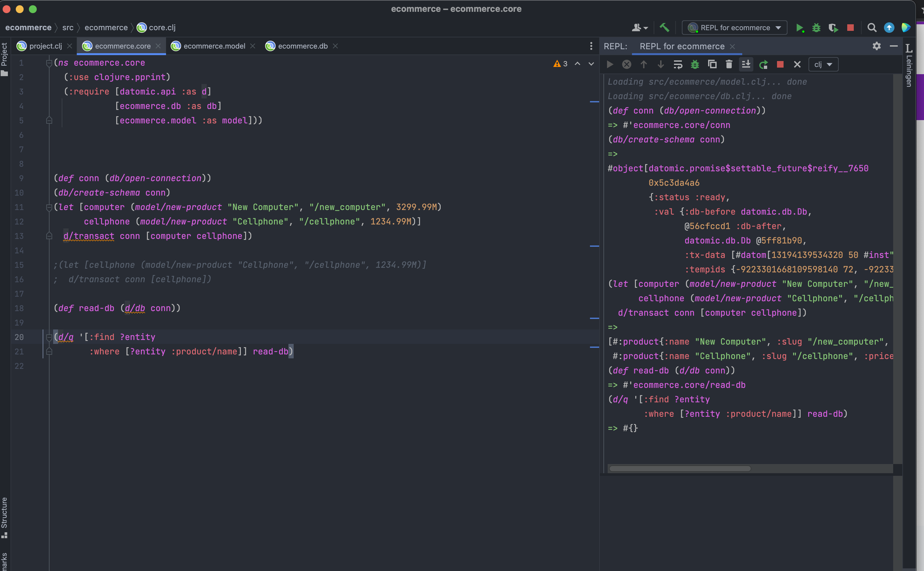This screenshot has height=571, width=924.
Task: Start debugging with the green bug icon
Action: coord(816,28)
